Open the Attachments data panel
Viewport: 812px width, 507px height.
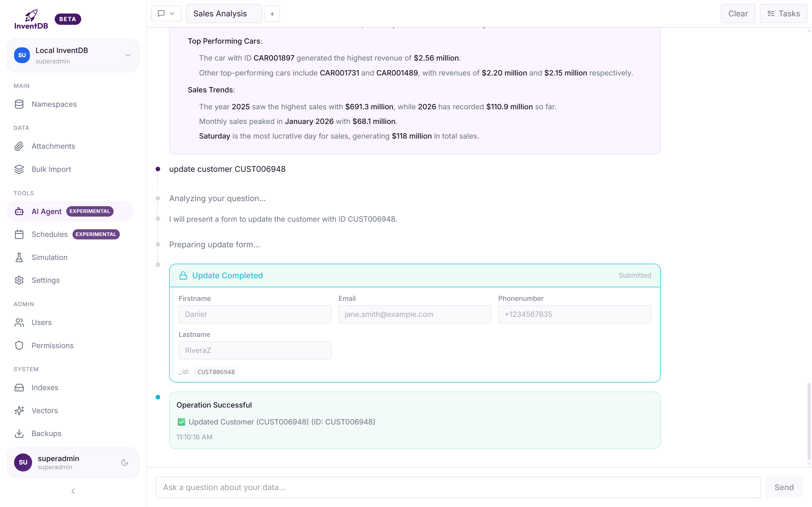point(53,146)
